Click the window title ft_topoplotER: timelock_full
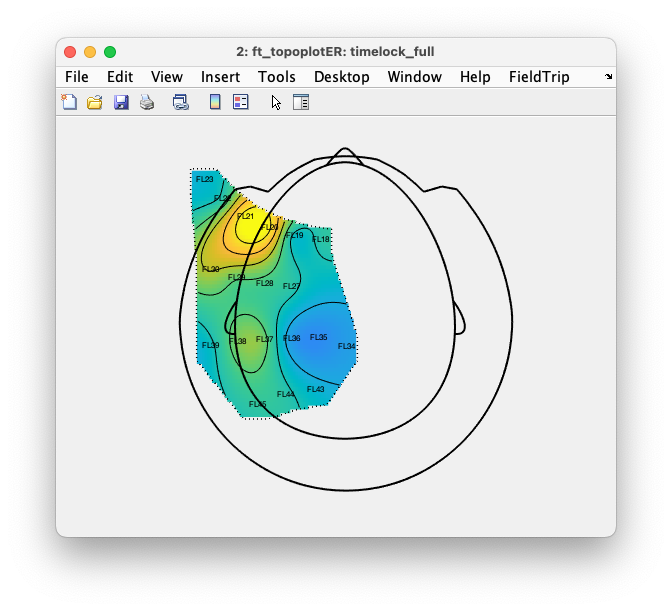The height and width of the screenshot is (611, 672). pos(343,52)
